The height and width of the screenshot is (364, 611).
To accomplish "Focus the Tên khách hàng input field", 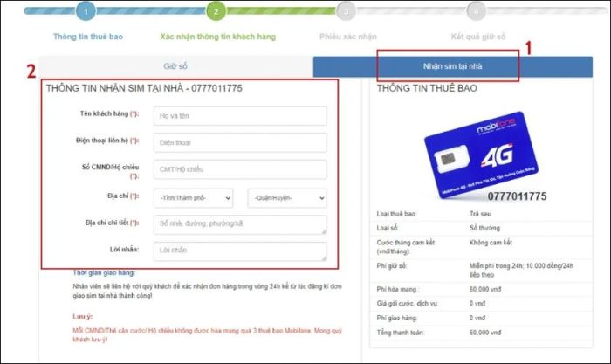I will click(240, 116).
